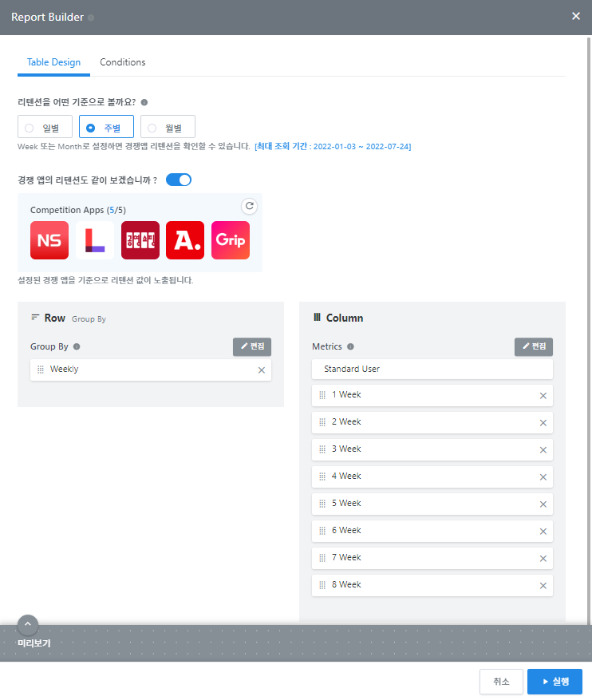This screenshot has height=700, width=592.
Task: Click the white 'L' competition app icon
Action: tap(95, 240)
